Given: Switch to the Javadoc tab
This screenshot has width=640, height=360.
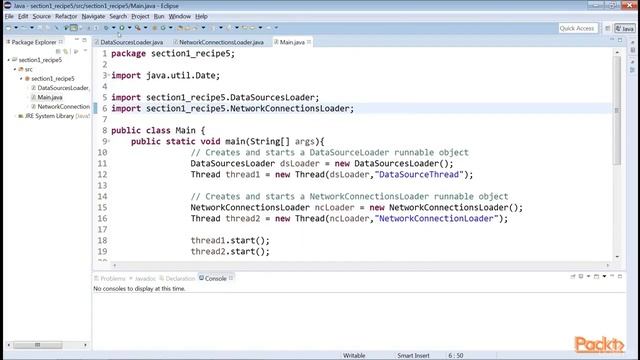Looking at the screenshot, I should tap(142, 278).
